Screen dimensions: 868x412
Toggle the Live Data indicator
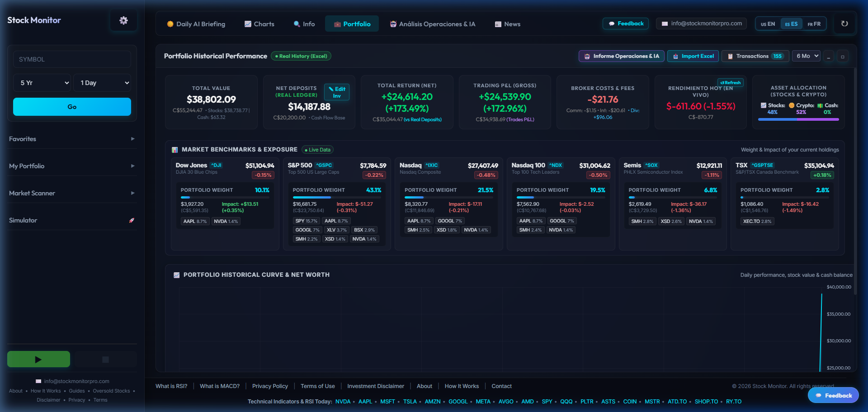318,150
